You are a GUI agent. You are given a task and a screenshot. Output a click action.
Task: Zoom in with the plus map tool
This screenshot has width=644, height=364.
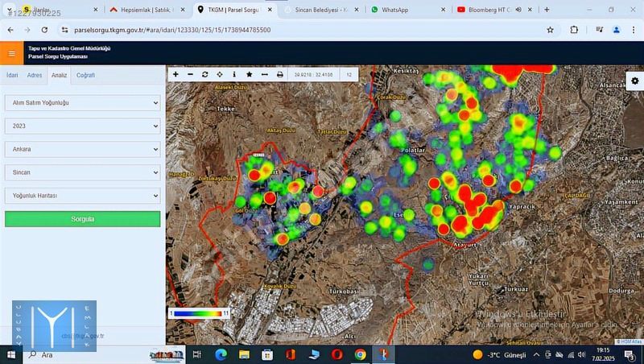pos(175,74)
